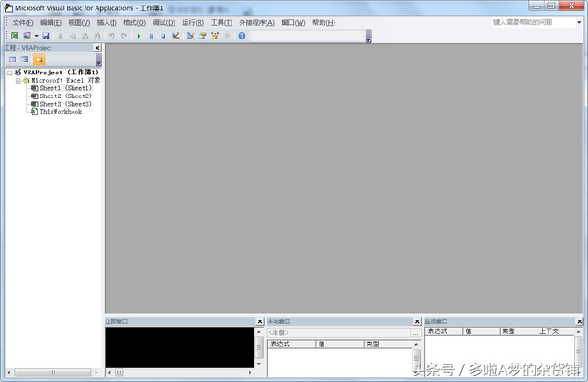Close the 工程 - VBAProject pane
Viewport: 588px width, 382px height.
(97, 48)
